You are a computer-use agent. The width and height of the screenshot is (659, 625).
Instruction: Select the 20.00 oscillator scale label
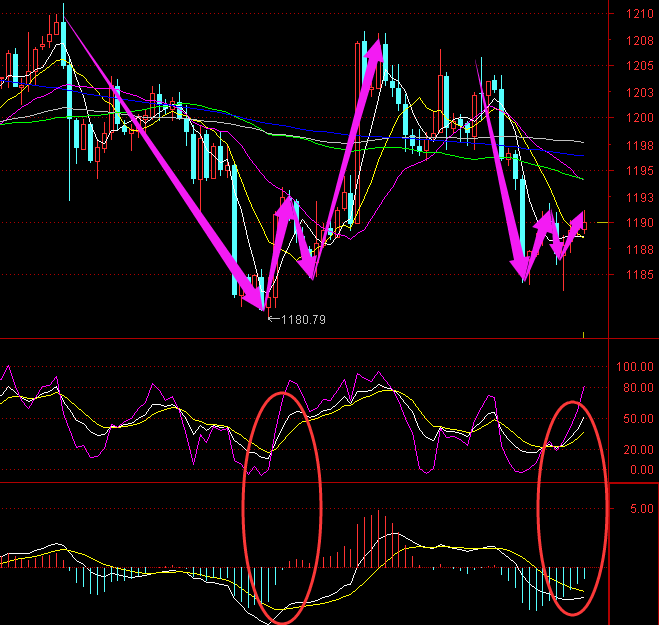coord(638,450)
